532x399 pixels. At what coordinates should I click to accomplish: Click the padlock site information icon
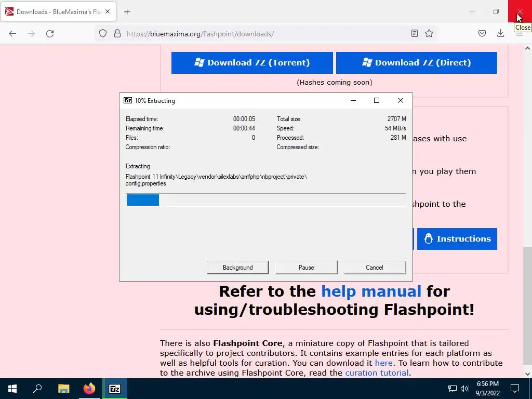117,34
